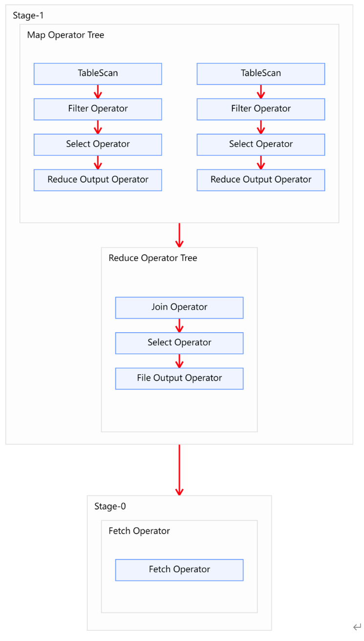Click the Fetch Operator group title text

(x=139, y=531)
